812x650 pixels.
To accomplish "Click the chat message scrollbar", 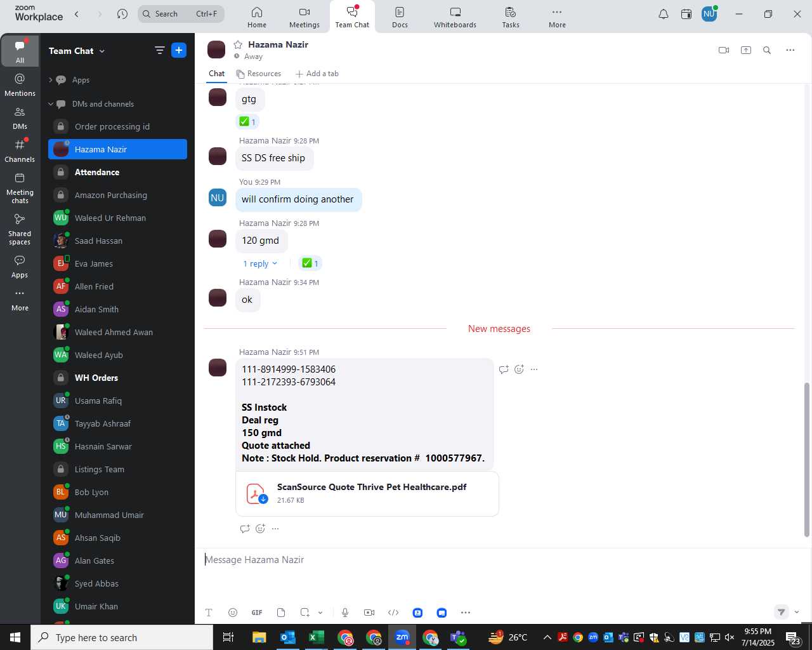I will (807, 460).
